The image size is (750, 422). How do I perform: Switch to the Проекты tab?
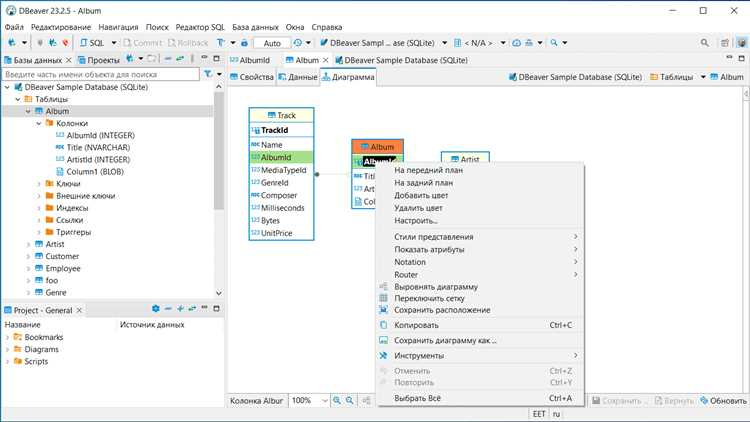[99, 60]
